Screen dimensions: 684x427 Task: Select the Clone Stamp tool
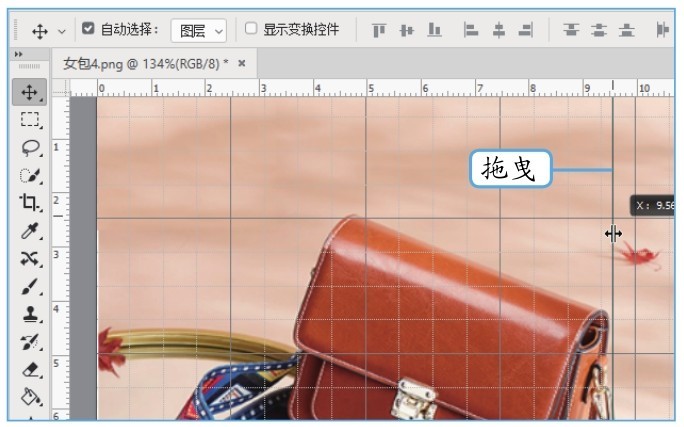(29, 314)
